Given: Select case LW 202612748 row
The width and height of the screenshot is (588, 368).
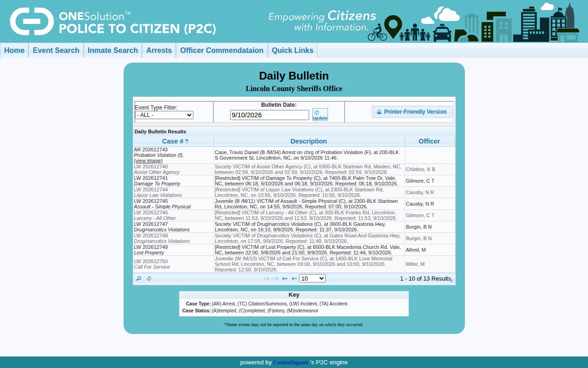Looking at the screenshot, I should [x=294, y=238].
